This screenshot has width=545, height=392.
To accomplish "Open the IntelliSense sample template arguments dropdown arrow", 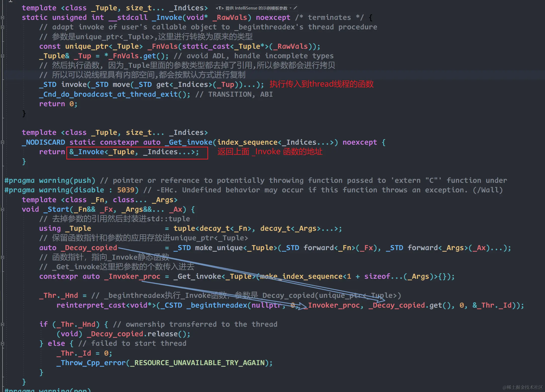I will (291, 8).
